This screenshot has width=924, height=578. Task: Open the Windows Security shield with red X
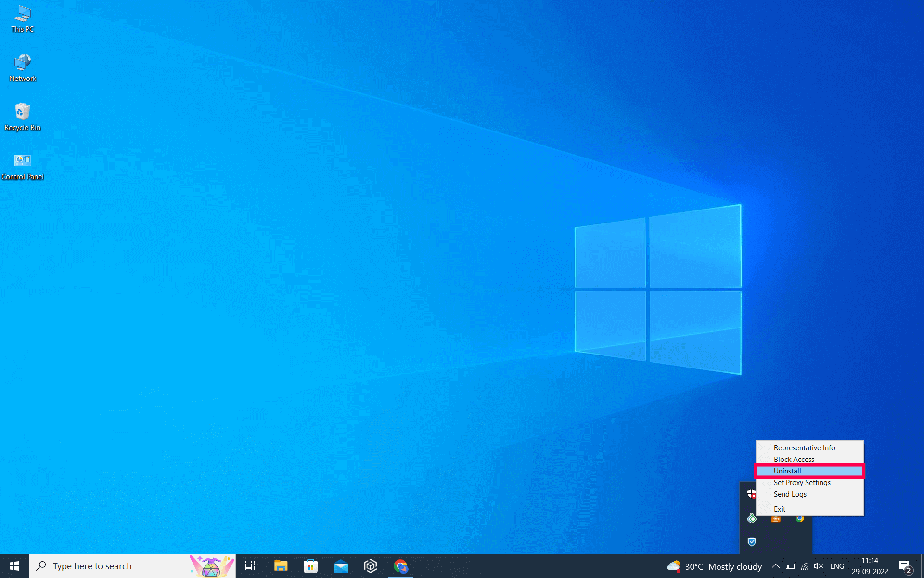pyautogui.click(x=752, y=494)
